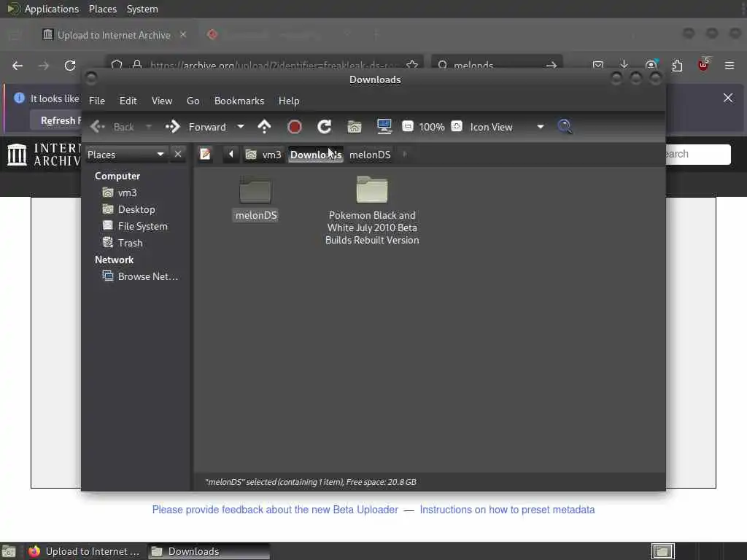Go back in Firefox browser
The width and height of the screenshot is (747, 560).
(18, 66)
